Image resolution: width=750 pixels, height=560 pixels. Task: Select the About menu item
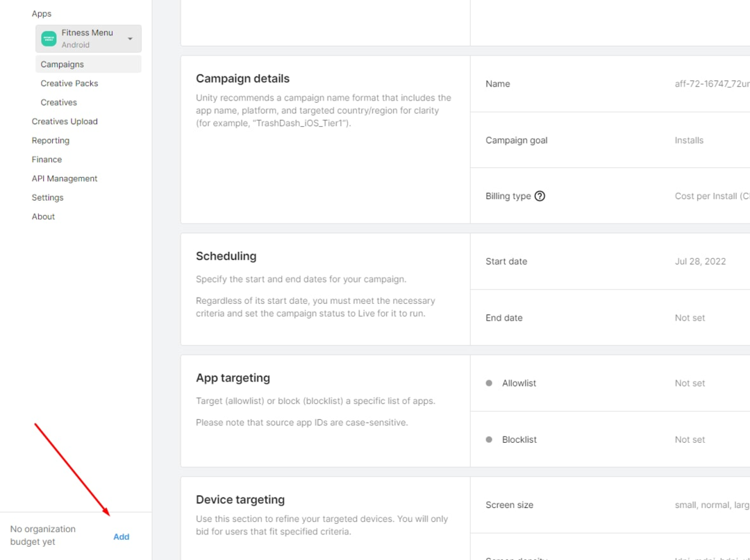pyautogui.click(x=43, y=217)
